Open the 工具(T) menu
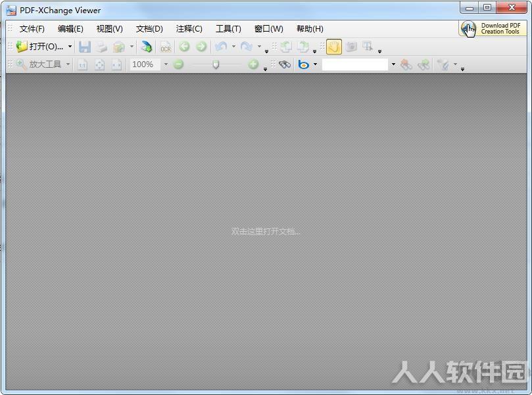Screen dimensions: 532x395 click(x=228, y=29)
